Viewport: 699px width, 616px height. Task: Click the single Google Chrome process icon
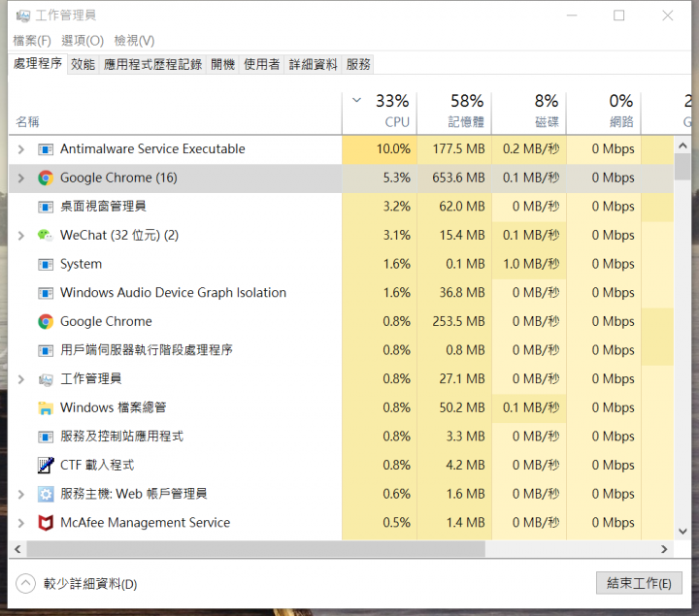tap(46, 322)
